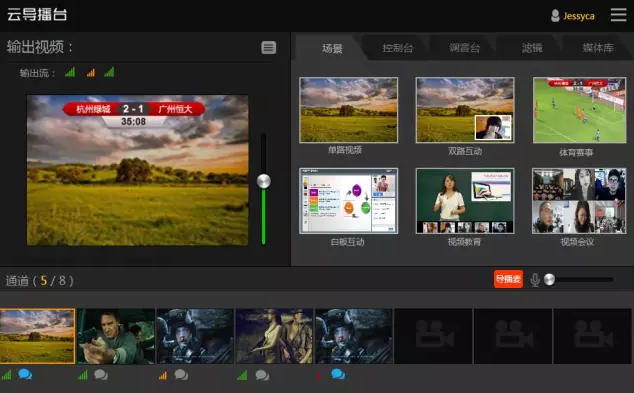Select the sixth empty camera channel slot
This screenshot has height=393, width=634.
(x=433, y=336)
